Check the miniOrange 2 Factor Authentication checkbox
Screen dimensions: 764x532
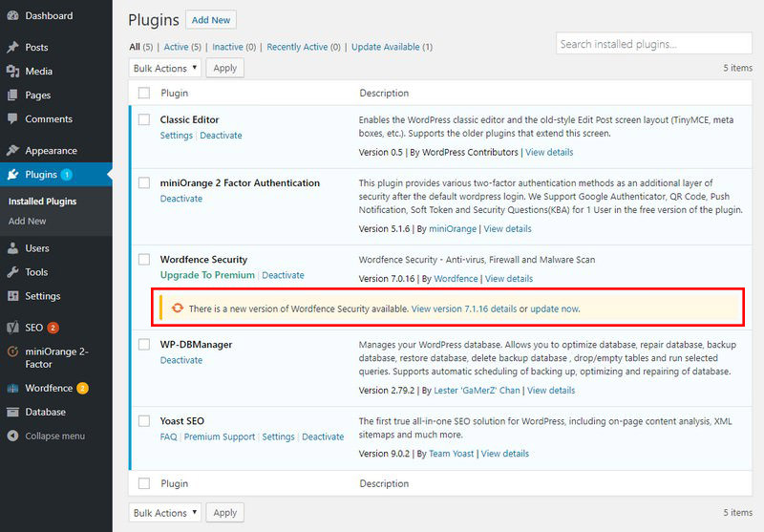(x=144, y=182)
